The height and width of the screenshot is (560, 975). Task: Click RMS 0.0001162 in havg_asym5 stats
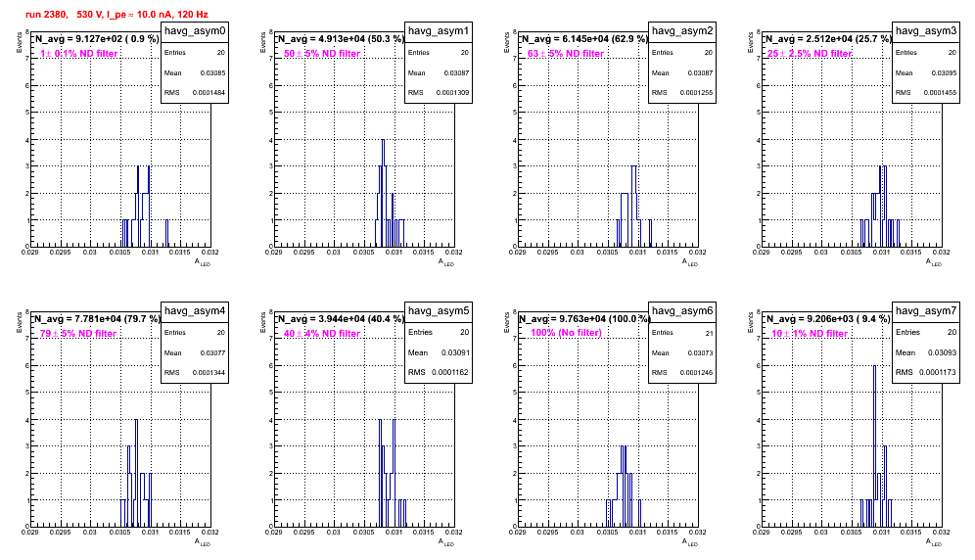(439, 372)
